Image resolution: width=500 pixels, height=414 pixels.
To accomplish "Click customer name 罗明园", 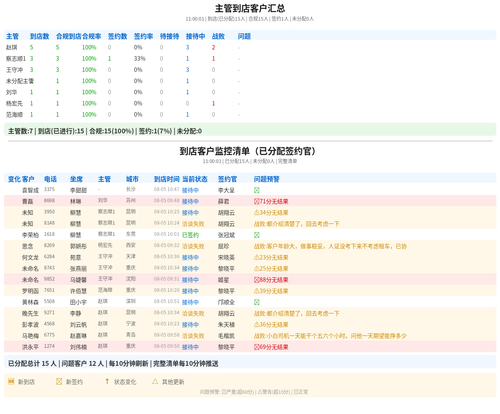I will click(30, 291).
